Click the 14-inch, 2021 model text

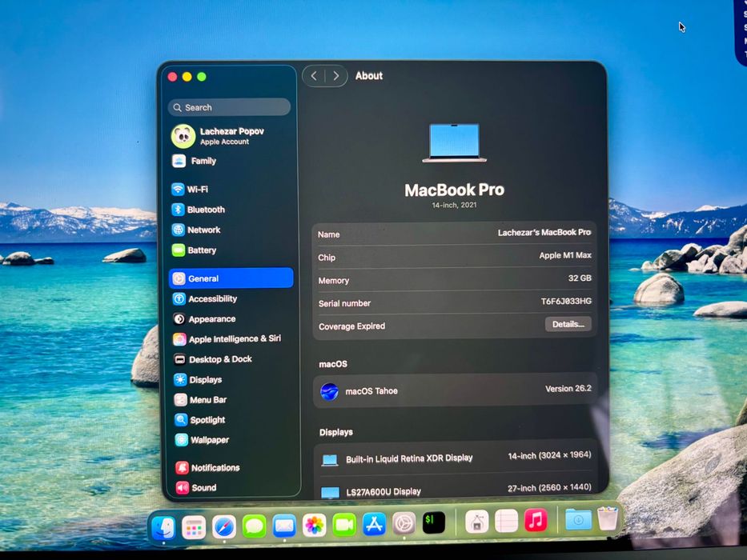(x=454, y=205)
